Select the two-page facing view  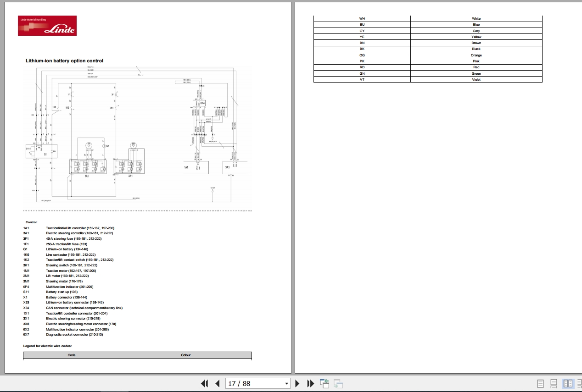click(568, 383)
